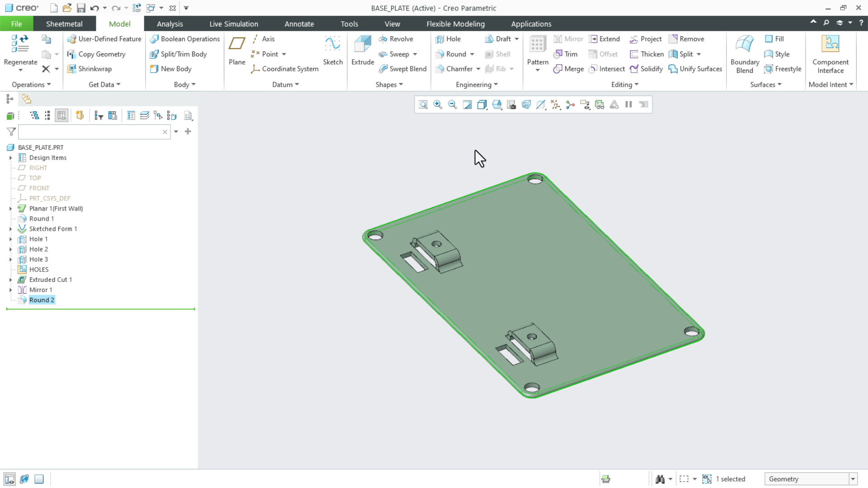This screenshot has width=868, height=488.
Task: Click Zoom In in graphics toolbar
Action: coord(438,105)
